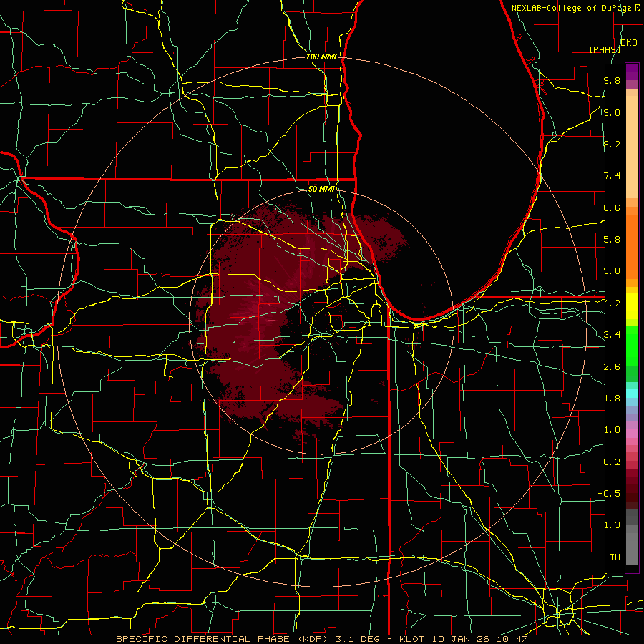644x644 pixels.
Task: Pick the cyan segment of the color bar
Action: tap(632, 394)
